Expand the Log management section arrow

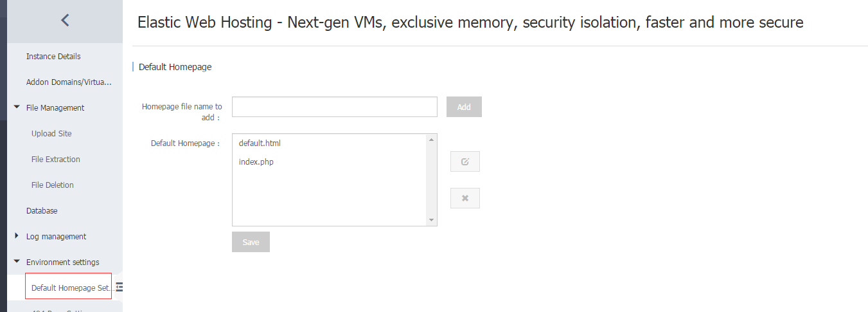[x=17, y=236]
